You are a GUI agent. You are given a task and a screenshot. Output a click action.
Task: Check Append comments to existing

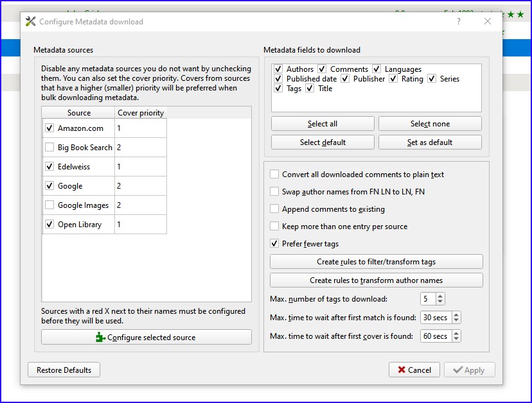(274, 209)
